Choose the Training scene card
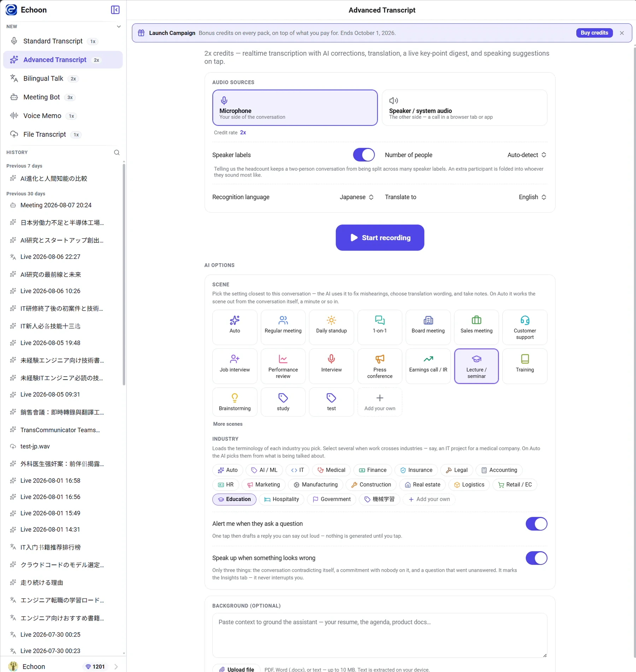The image size is (636, 672). click(525, 366)
